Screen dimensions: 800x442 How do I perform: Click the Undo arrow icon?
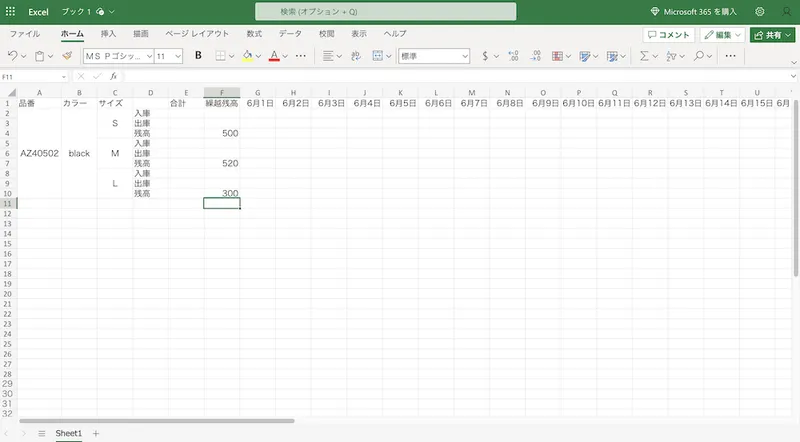click(13, 56)
